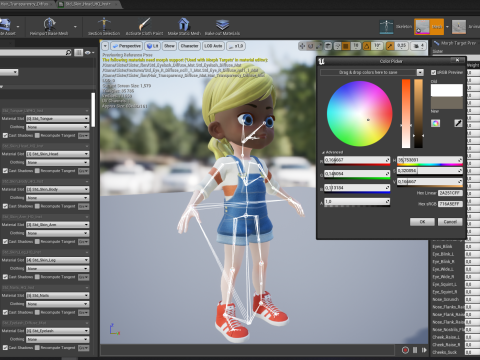This screenshot has width=480, height=360.
Task: Collapse the Advanced section in Color Picker
Action: click(x=323, y=152)
